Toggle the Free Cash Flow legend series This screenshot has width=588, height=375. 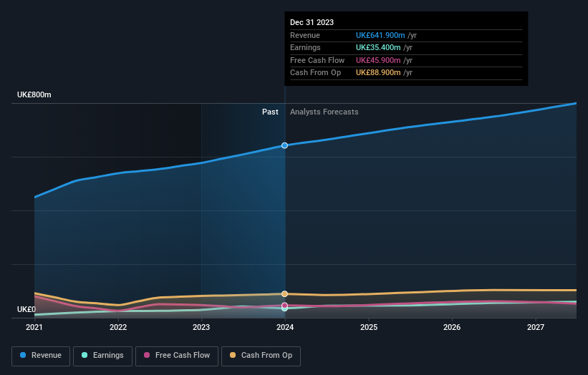(177, 356)
